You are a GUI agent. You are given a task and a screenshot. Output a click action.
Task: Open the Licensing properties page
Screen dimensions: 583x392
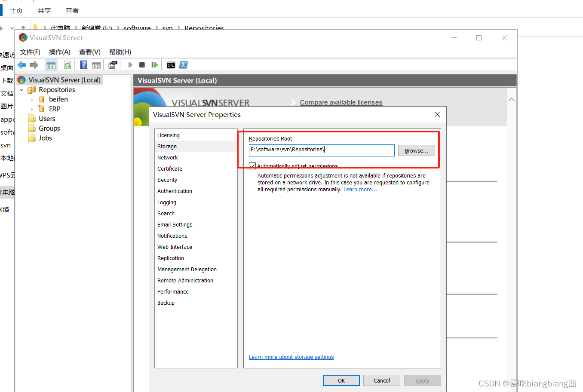point(196,135)
